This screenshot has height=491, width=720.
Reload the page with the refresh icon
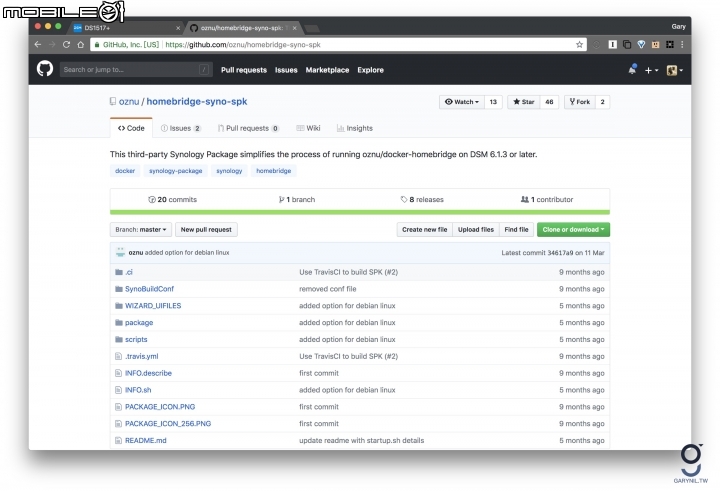tap(67, 45)
